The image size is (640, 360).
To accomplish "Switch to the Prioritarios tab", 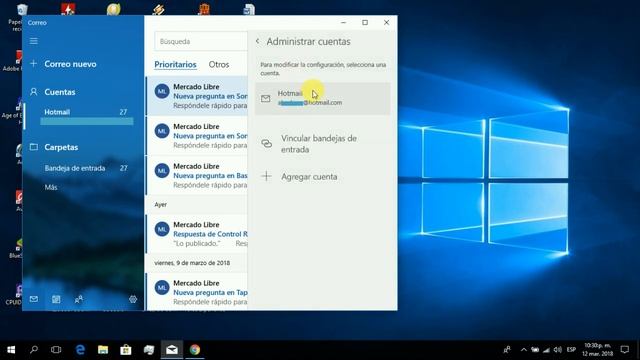I will point(175,64).
